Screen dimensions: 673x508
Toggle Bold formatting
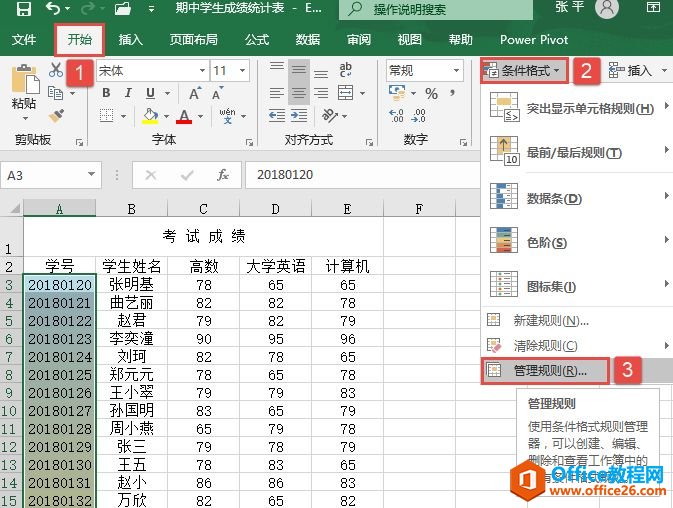[x=106, y=93]
